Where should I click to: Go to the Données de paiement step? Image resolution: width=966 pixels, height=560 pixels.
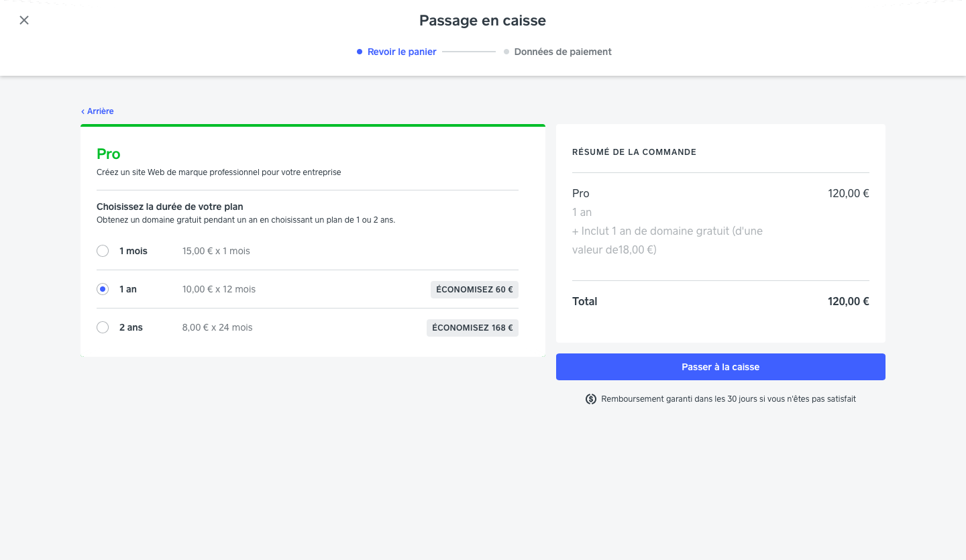tap(563, 52)
